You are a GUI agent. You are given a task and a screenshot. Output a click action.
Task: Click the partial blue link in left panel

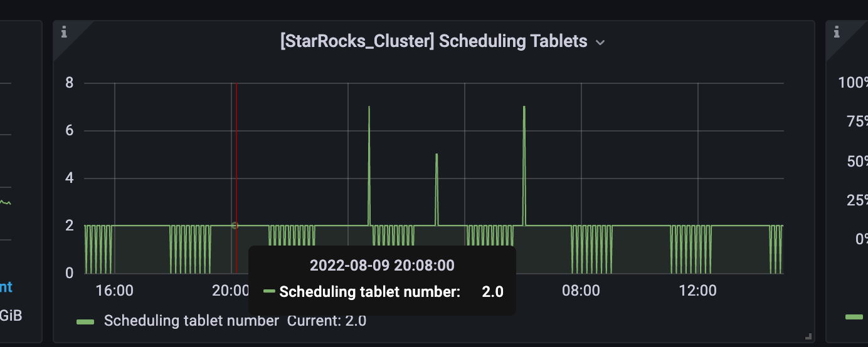(6, 287)
